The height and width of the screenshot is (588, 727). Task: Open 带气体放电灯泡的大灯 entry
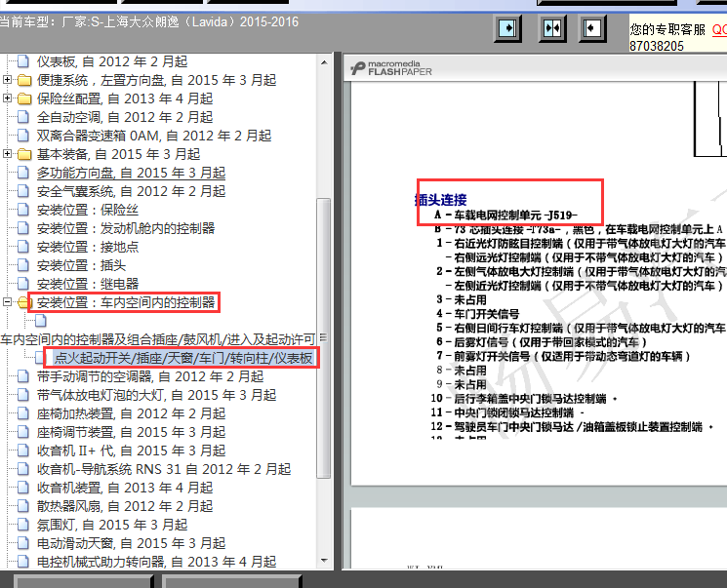(157, 395)
